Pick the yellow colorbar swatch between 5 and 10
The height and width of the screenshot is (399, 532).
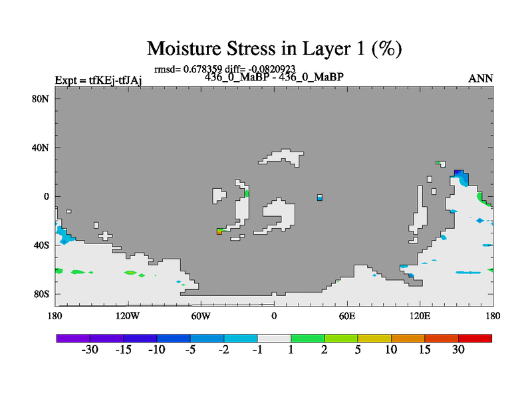[x=374, y=338]
